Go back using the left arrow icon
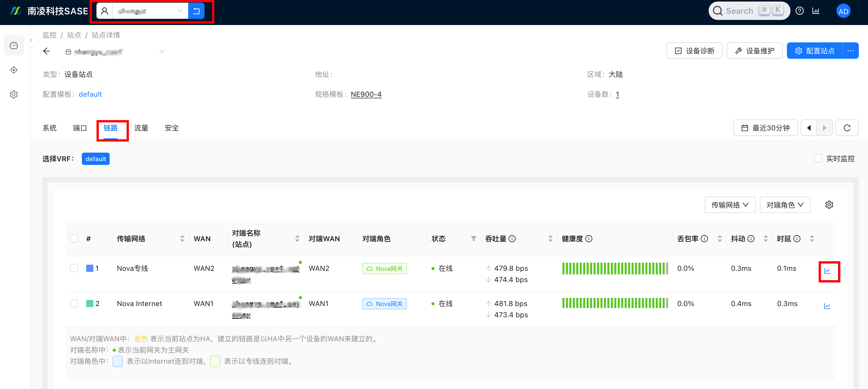Screen dimensions: 868x389 tap(46, 51)
